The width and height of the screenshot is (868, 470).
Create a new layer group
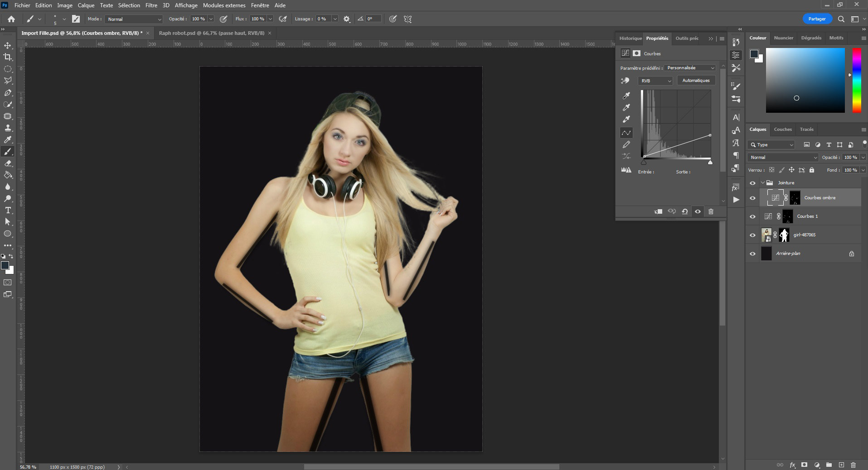pos(829,465)
